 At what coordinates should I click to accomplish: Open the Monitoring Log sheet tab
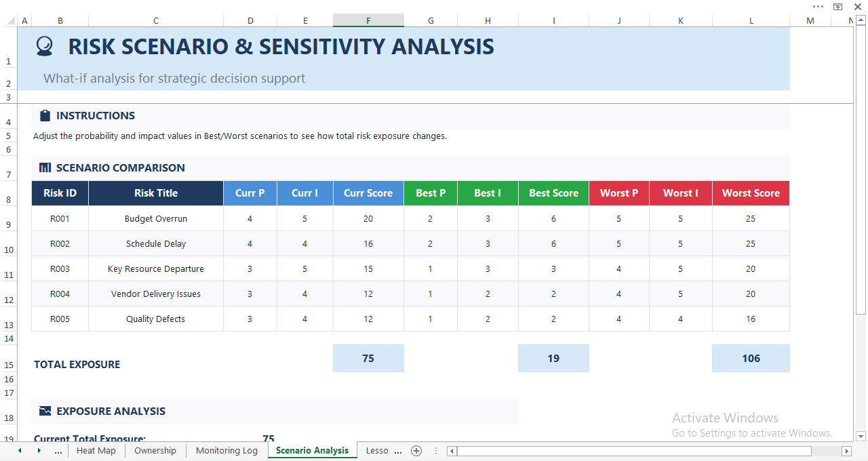pyautogui.click(x=226, y=451)
